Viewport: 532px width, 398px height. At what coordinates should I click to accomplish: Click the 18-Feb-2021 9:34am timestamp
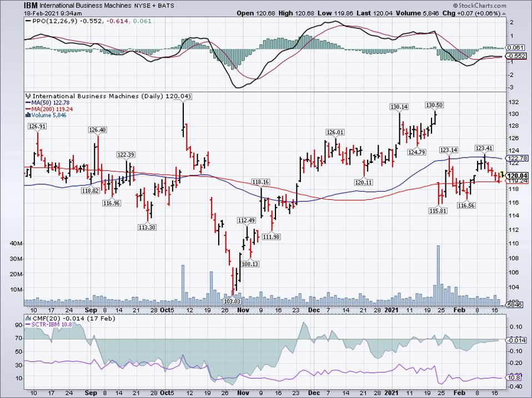click(53, 13)
